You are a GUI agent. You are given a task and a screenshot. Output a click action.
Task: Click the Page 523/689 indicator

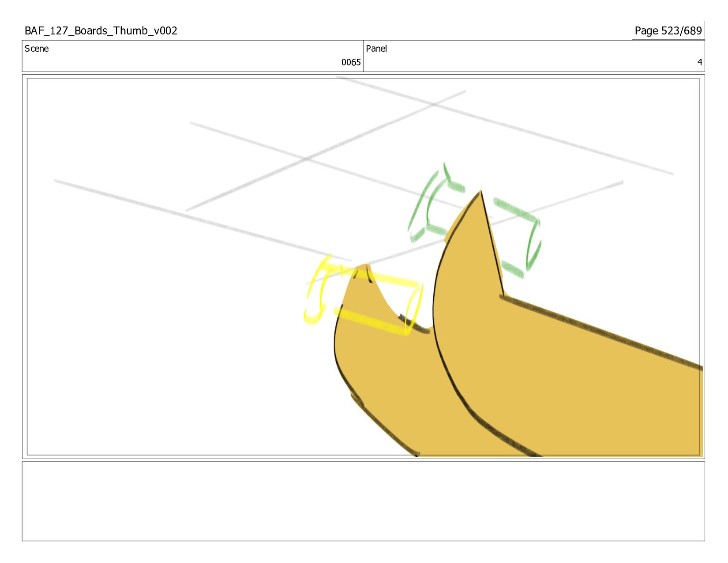coord(668,30)
